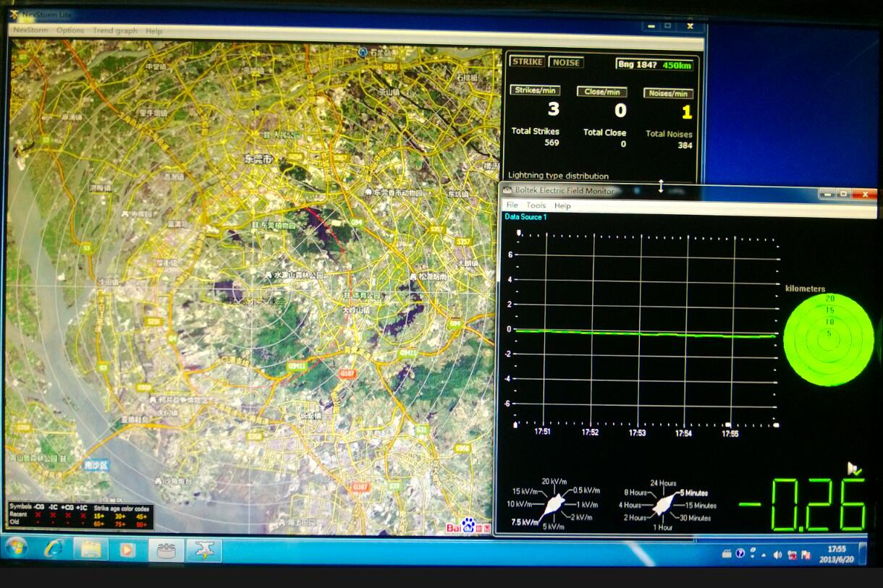Image resolution: width=883 pixels, height=588 pixels.
Task: Launch Internet Explorer from the taskbar
Action: point(53,549)
